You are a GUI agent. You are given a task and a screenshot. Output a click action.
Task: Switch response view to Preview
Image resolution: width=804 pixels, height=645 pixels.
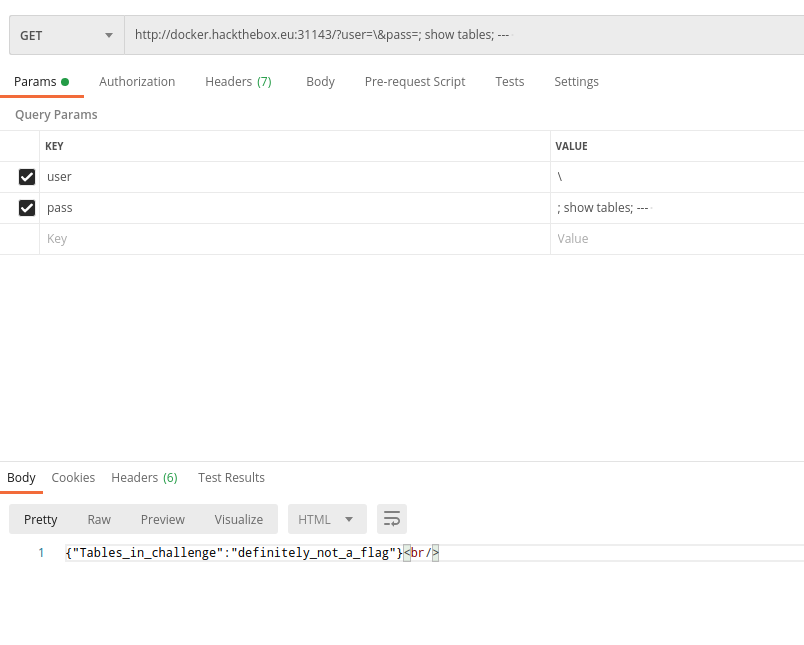click(162, 519)
